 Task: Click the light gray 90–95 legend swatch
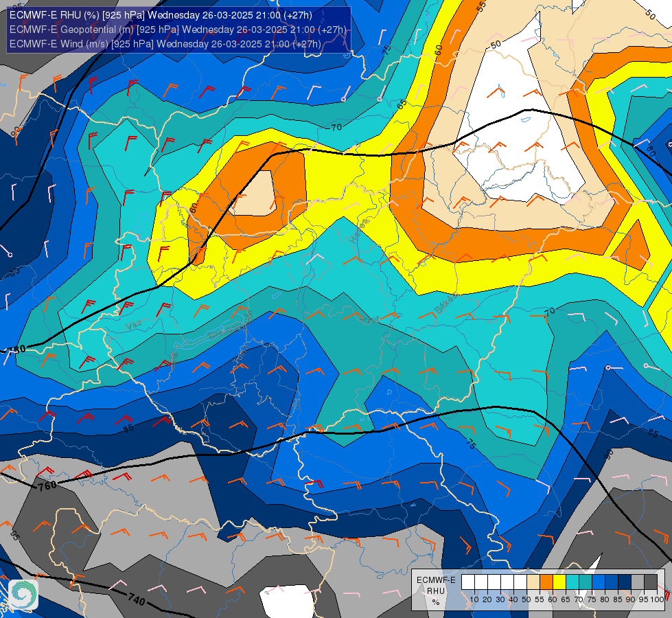coord(638,582)
